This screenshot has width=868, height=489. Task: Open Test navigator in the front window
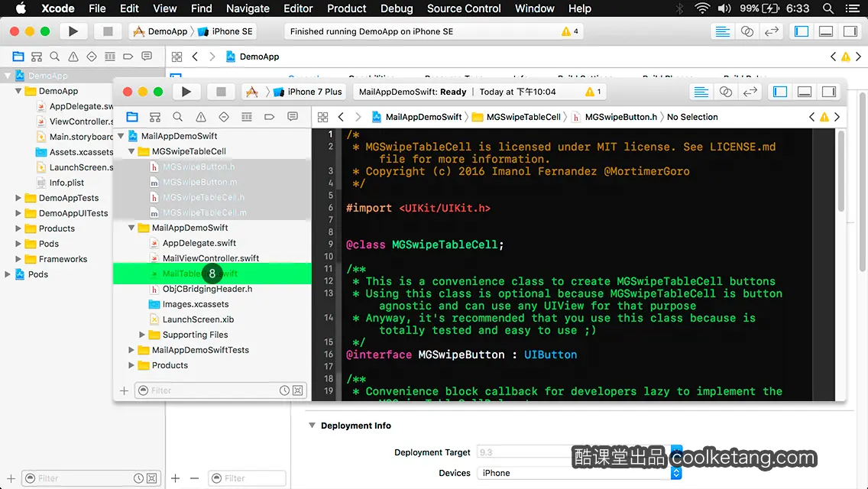coord(224,117)
